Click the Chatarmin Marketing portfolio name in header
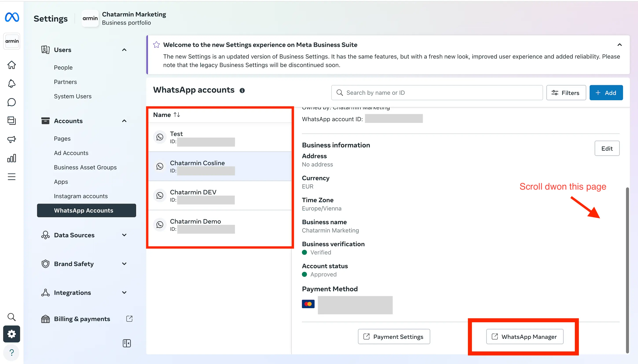The image size is (638, 364). [134, 15]
